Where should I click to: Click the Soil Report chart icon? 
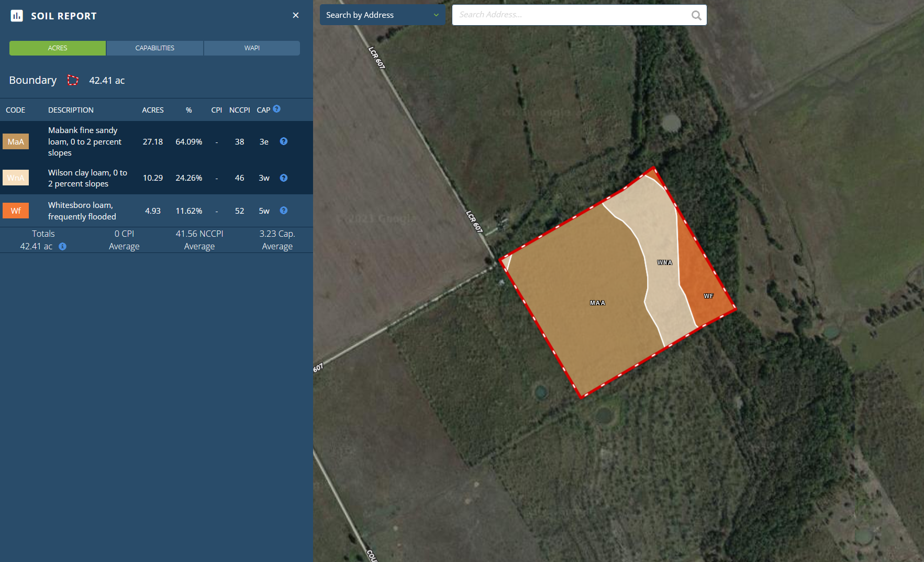pos(17,16)
